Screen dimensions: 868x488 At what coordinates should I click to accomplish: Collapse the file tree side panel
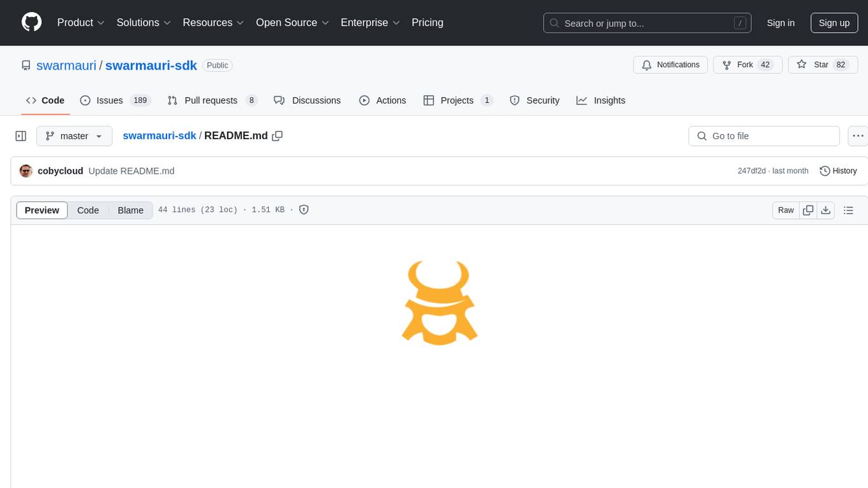click(21, 136)
